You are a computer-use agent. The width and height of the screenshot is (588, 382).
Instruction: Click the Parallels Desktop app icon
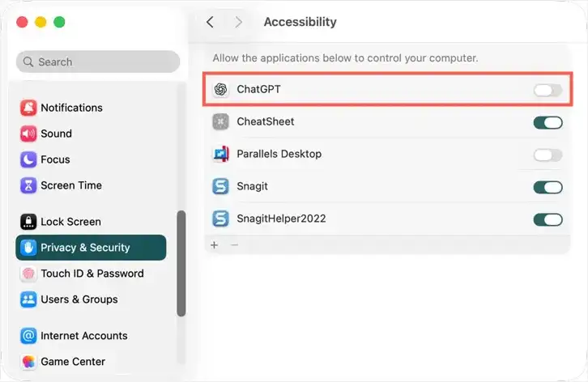click(x=220, y=154)
